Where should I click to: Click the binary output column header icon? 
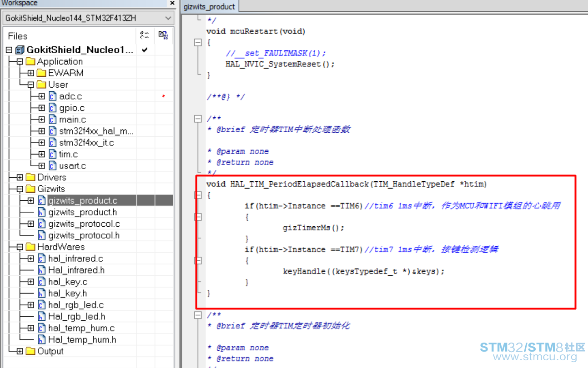(x=163, y=35)
